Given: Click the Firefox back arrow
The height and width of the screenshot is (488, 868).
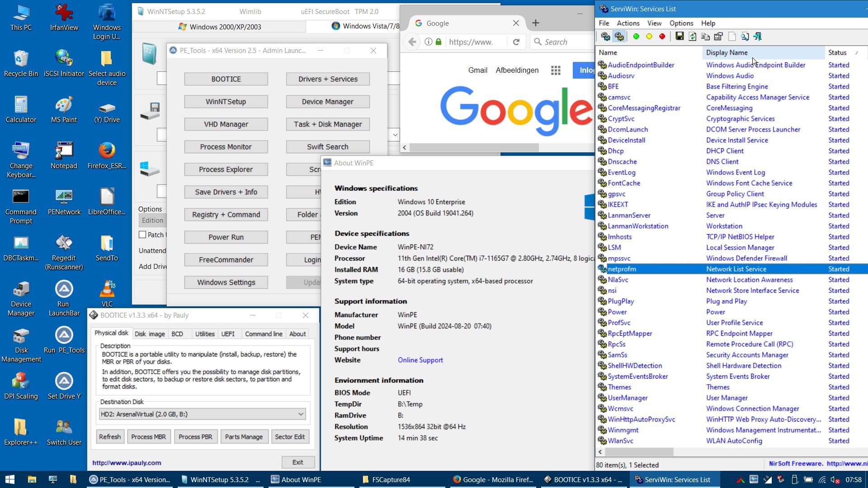Looking at the screenshot, I should pos(412,42).
